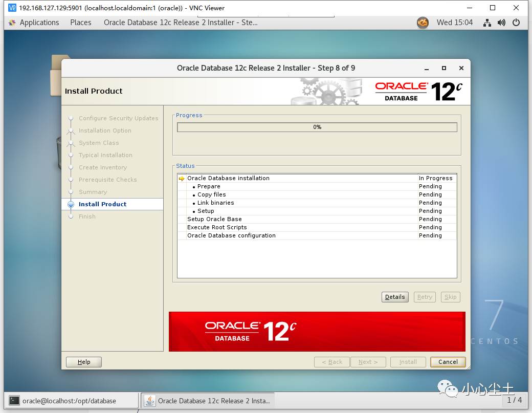
Task: Click the greyed Back button
Action: coord(332,362)
